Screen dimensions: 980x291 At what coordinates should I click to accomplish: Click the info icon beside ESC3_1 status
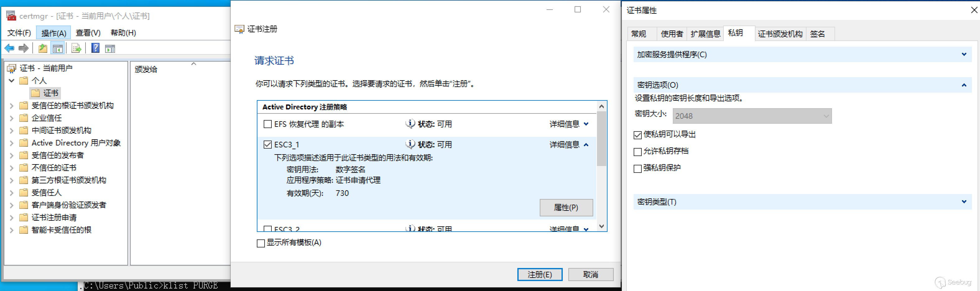click(410, 144)
